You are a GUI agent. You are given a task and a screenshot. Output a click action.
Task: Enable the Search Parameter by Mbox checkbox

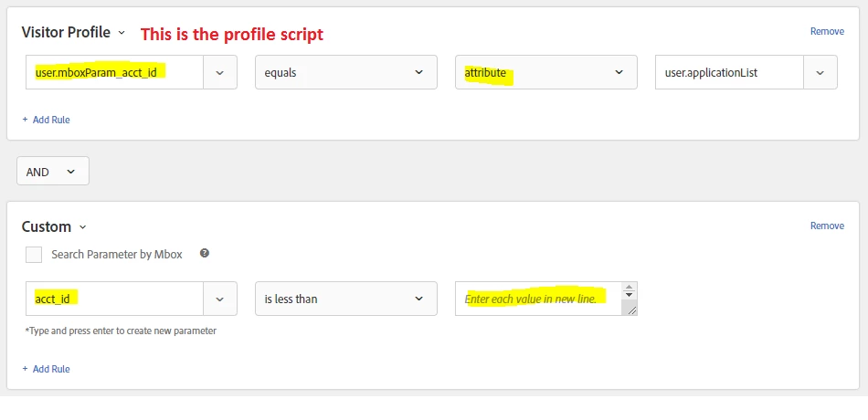34,255
